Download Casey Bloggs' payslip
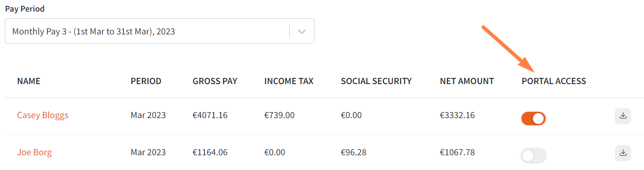Viewport: 644px width, 170px height. tap(623, 116)
